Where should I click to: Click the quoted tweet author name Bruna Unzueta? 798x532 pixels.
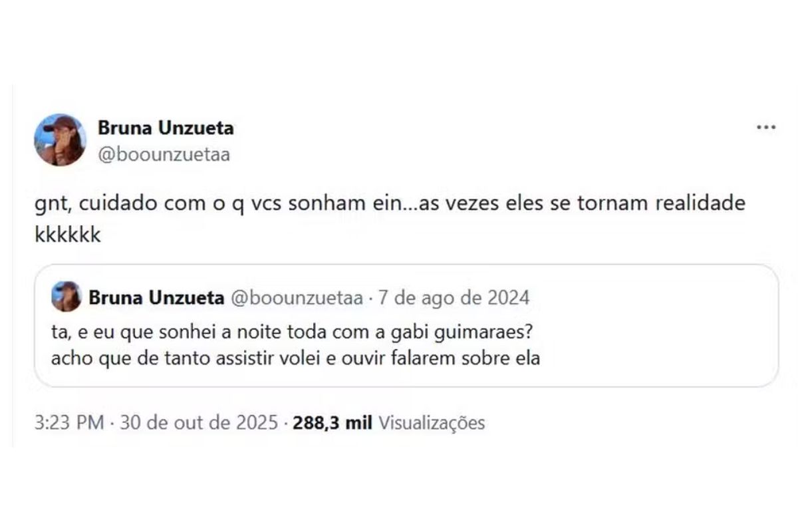pos(156,298)
